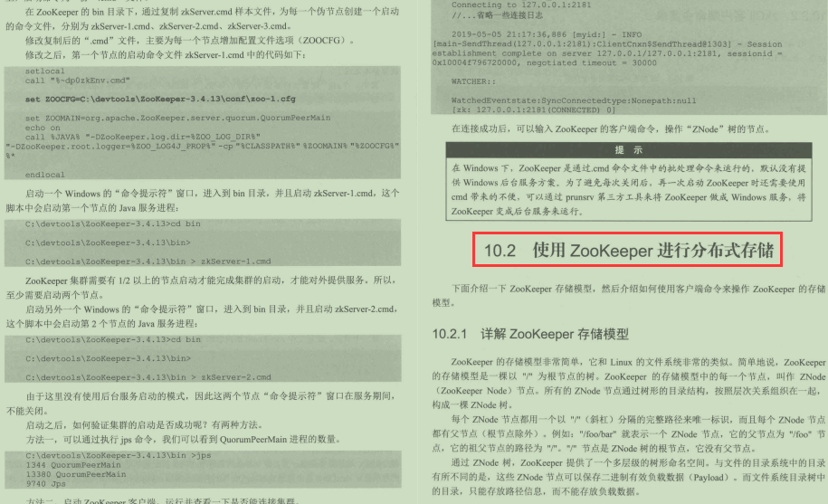The width and height of the screenshot is (828, 504).
Task: Click the "2019-05-05 21:17:36,886 [myid:] - INFO" line
Action: point(547,34)
